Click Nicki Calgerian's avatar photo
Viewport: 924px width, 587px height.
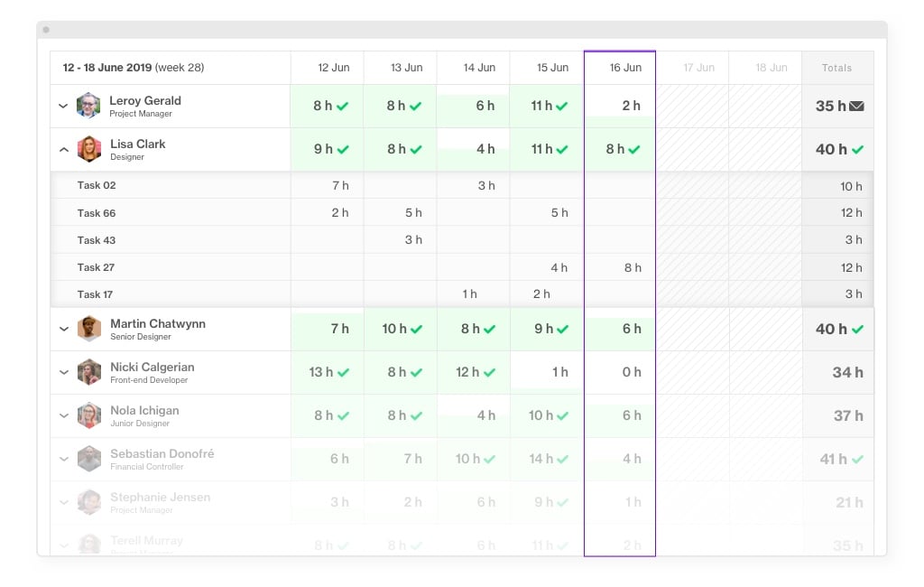[x=89, y=372]
